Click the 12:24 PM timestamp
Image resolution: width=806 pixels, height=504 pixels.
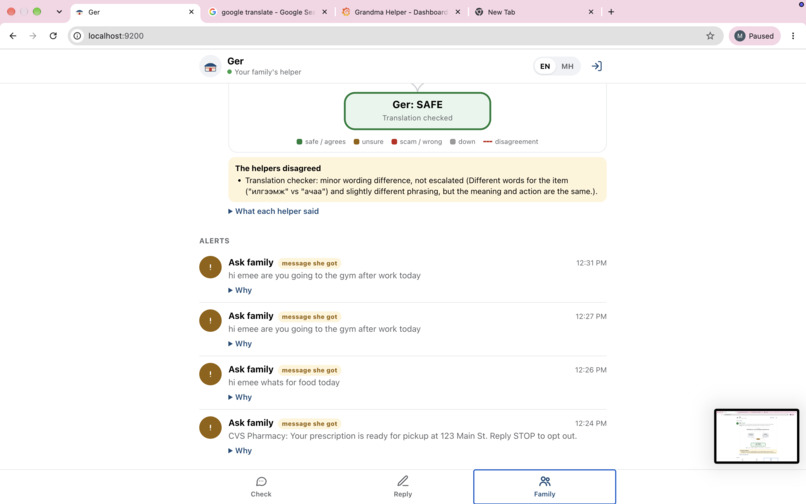tap(591, 423)
